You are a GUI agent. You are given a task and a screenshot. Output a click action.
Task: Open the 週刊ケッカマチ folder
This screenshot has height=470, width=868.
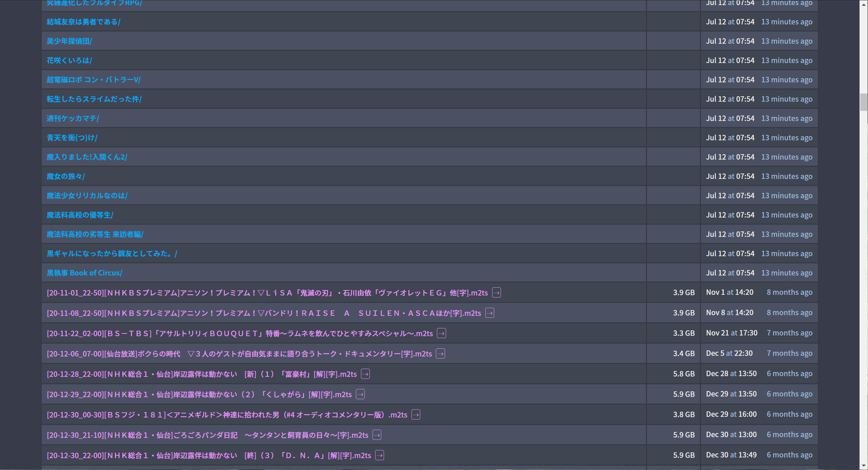coord(73,118)
